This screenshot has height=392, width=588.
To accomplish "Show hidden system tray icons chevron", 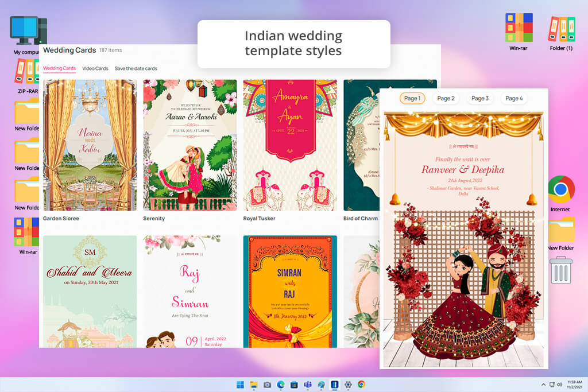I will 543,385.
